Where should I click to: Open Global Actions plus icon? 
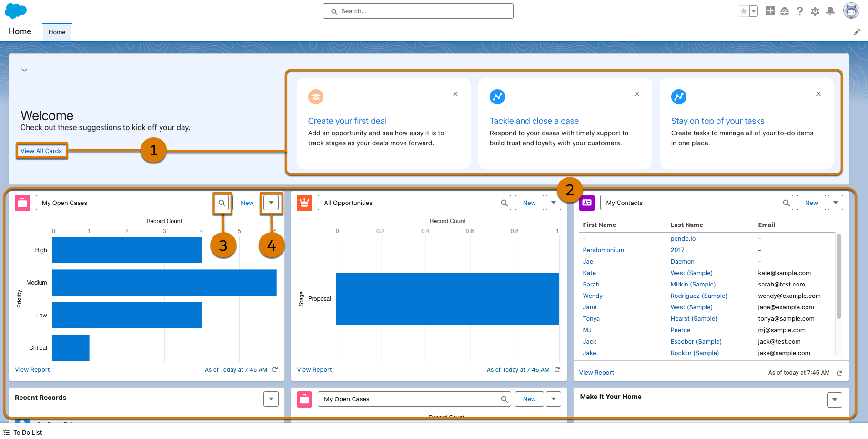(770, 11)
